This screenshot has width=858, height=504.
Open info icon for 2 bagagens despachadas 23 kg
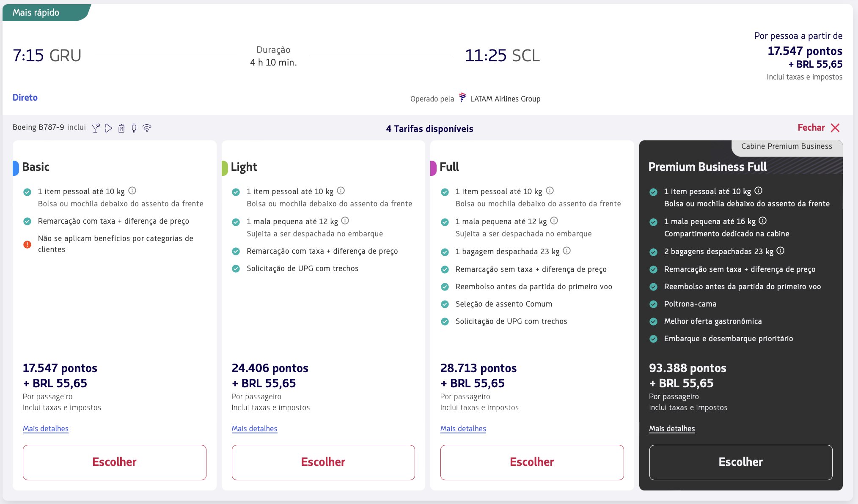tap(781, 251)
